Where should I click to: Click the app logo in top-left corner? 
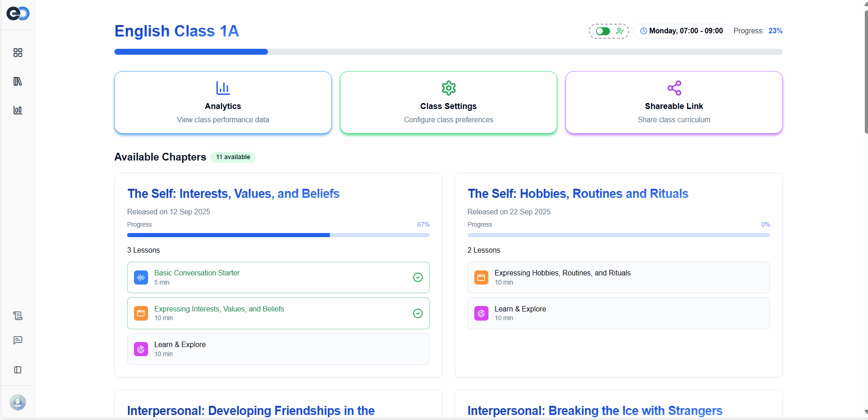[18, 14]
